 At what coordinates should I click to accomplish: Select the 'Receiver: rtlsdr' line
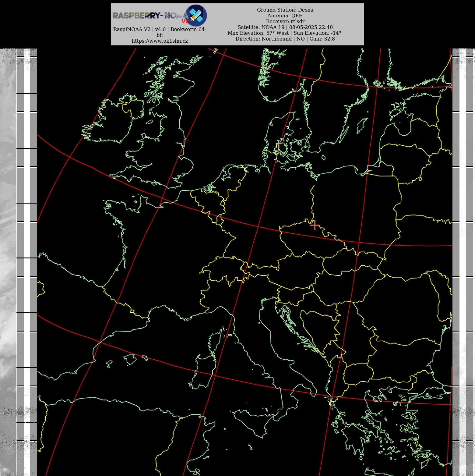point(285,21)
